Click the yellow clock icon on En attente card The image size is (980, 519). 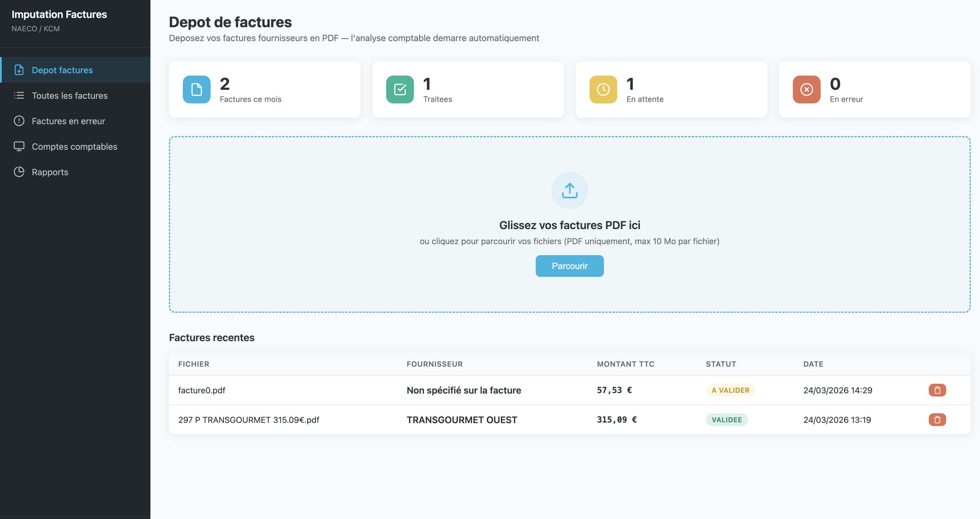pyautogui.click(x=603, y=89)
